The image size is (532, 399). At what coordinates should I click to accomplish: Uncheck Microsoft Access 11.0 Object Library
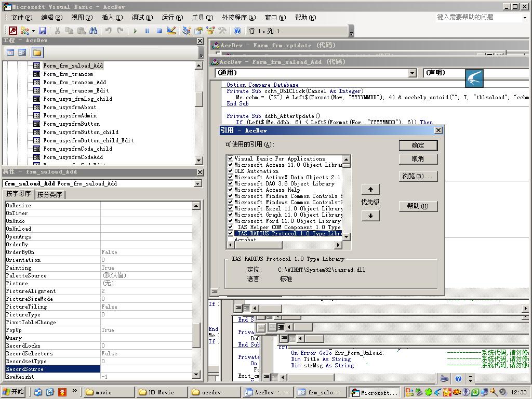pos(230,165)
